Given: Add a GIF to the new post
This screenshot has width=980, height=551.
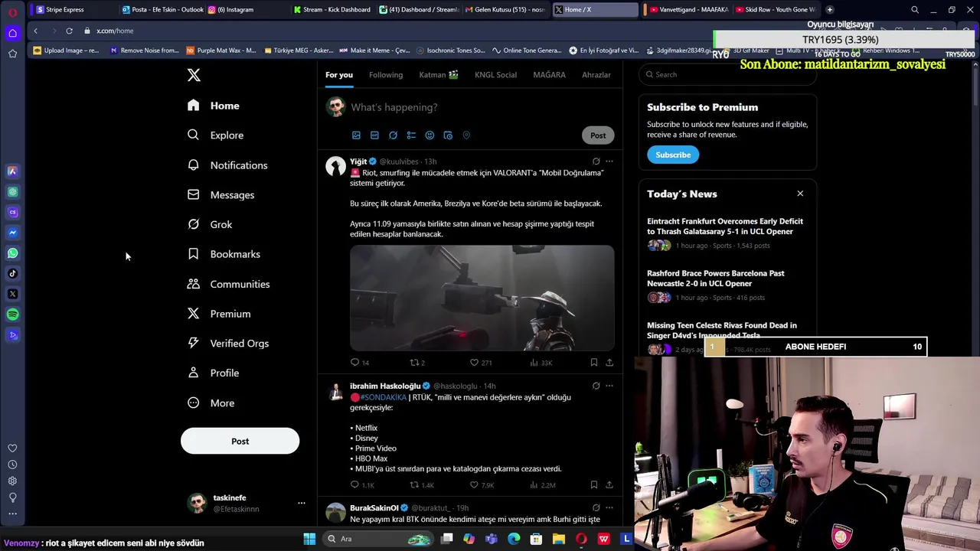Looking at the screenshot, I should (x=374, y=135).
